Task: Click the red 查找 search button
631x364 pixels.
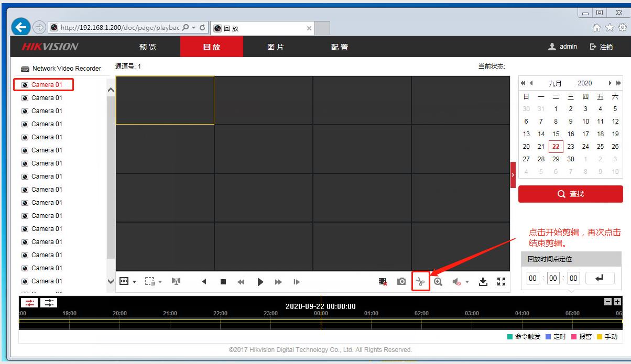Action: (570, 194)
